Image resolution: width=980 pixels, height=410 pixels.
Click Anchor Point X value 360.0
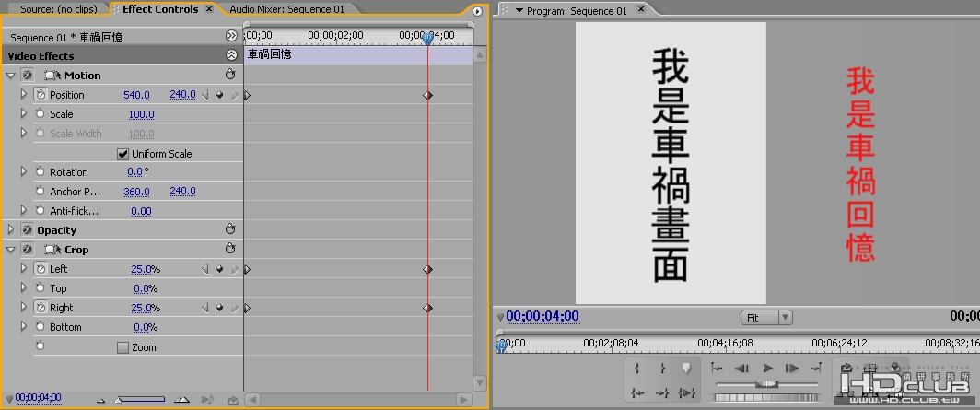point(136,192)
